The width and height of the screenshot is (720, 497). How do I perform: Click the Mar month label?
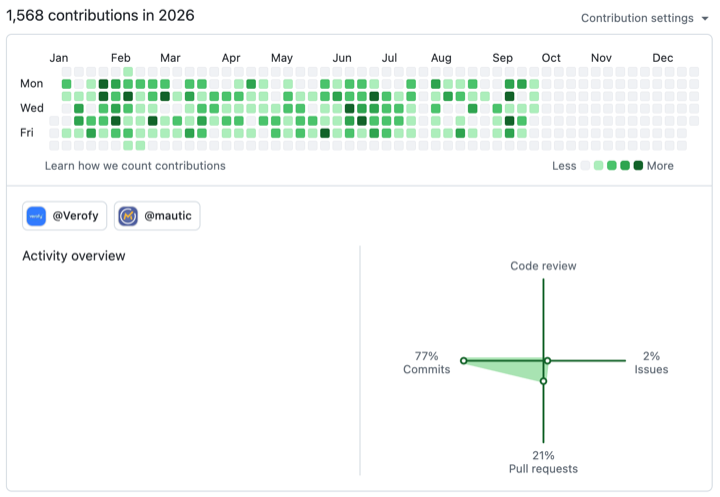pyautogui.click(x=170, y=58)
